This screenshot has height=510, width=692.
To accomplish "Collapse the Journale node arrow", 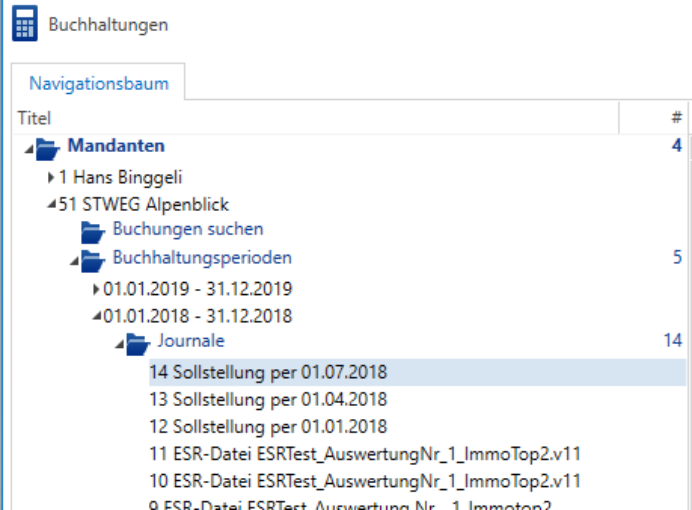I will (120, 344).
